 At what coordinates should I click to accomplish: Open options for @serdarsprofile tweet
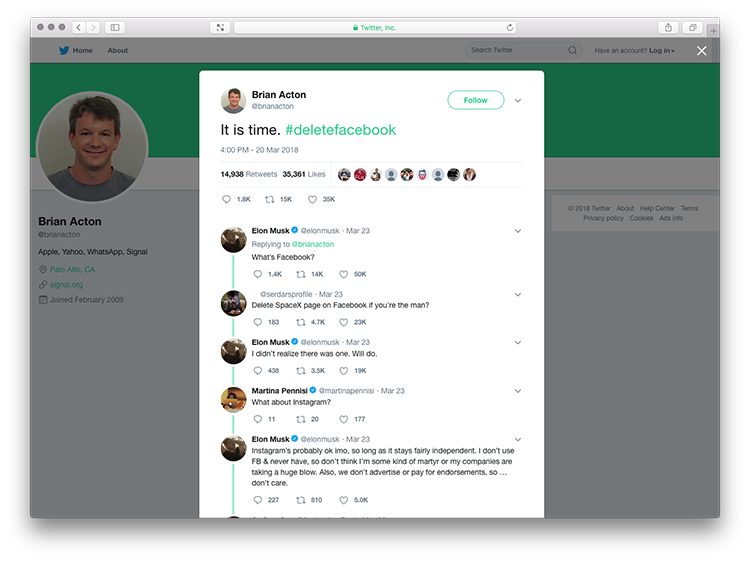coord(518,295)
